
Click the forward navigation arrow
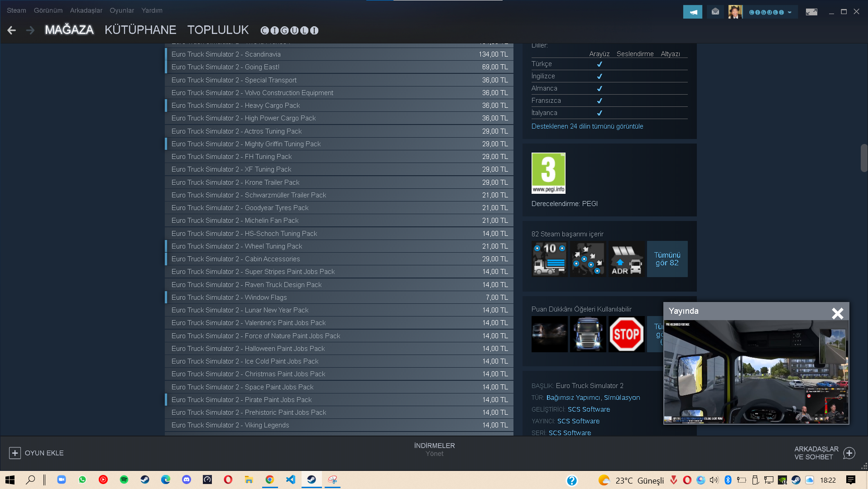click(x=30, y=30)
